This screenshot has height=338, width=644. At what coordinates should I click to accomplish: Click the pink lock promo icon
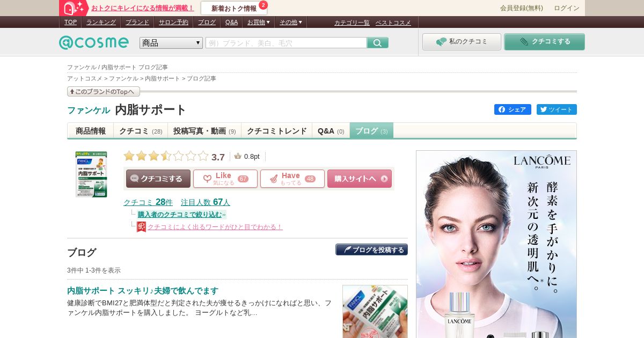(74, 8)
